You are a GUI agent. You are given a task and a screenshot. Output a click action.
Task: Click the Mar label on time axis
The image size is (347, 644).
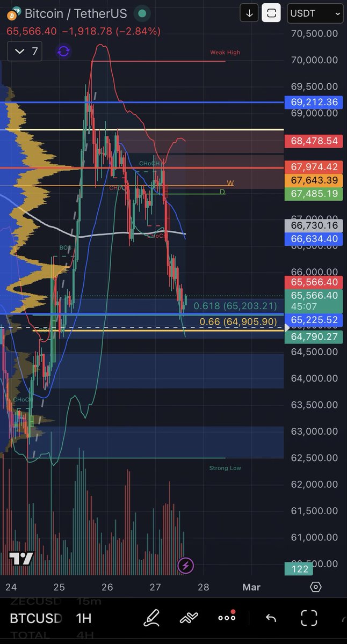(x=251, y=587)
